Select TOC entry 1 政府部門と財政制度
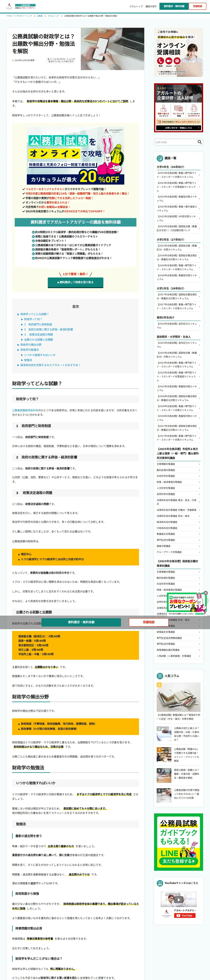Image resolution: width=210 pixels, height=980 pixels. point(38,325)
